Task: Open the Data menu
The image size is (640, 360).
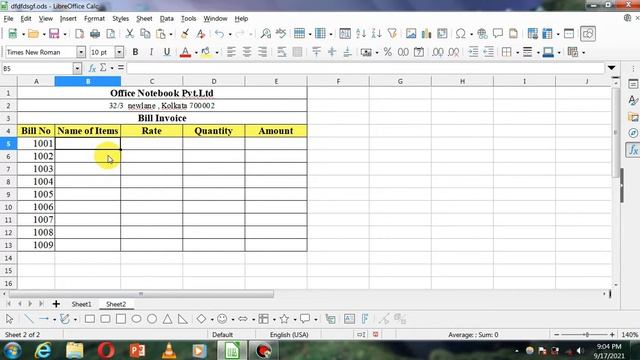Action: coord(167,18)
